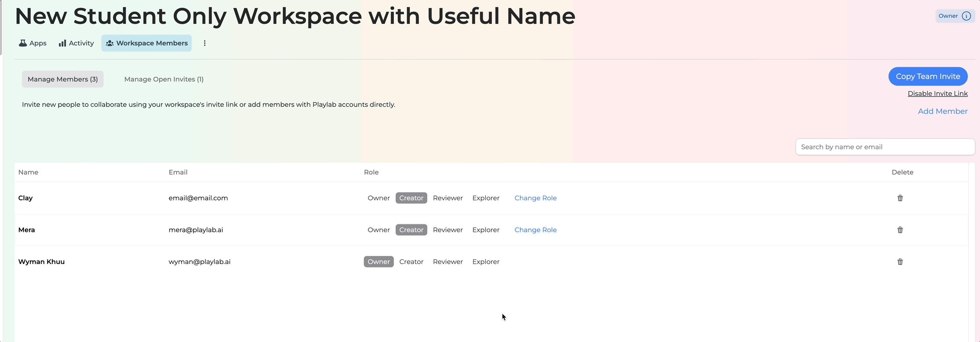This screenshot has width=980, height=342.
Task: Select Reviewer role in Clay's row
Action: coord(448,198)
